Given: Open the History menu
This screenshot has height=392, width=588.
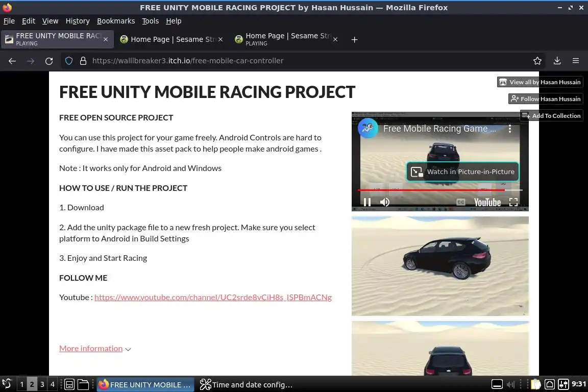Looking at the screenshot, I should click(x=78, y=21).
